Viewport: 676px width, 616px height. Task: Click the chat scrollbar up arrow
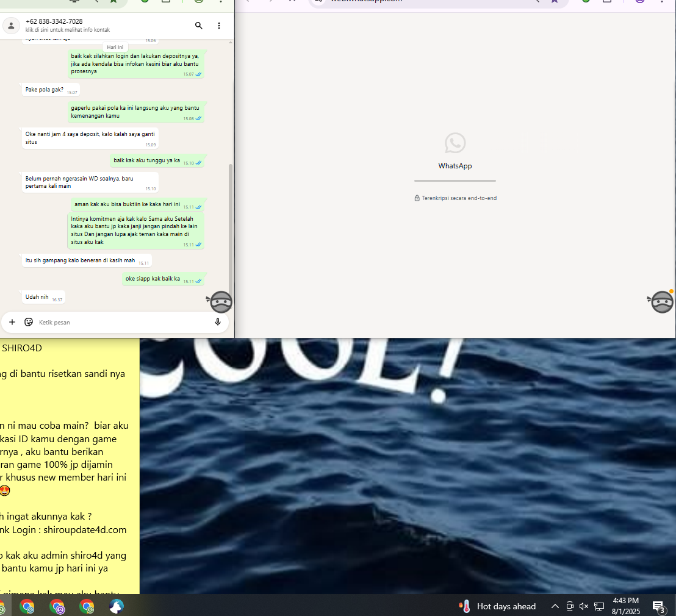(231, 42)
